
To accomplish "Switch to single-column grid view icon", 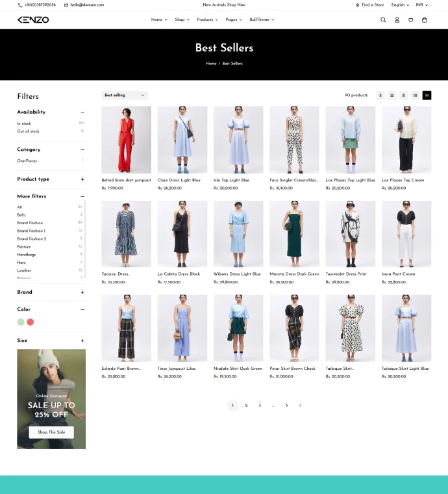I will pos(380,95).
